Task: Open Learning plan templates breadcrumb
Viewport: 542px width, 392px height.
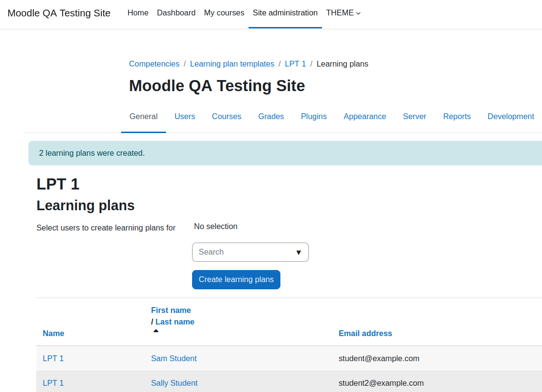Action: 232,64
